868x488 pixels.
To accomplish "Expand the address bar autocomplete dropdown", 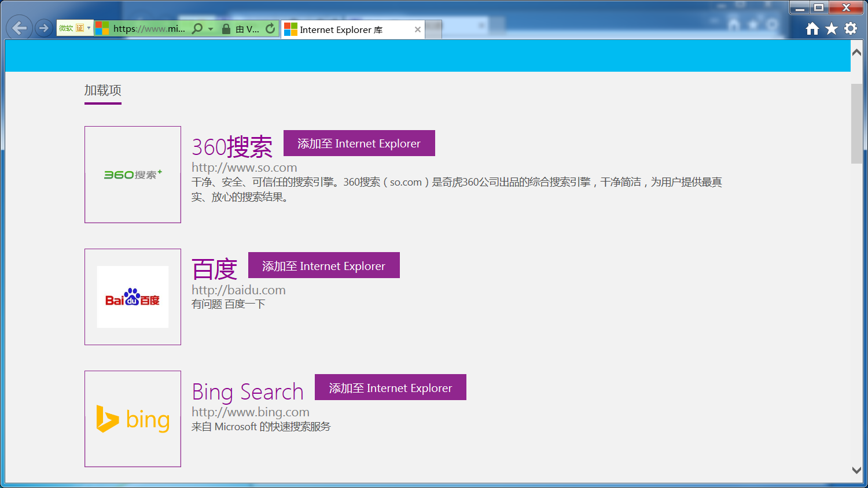I will [x=211, y=29].
